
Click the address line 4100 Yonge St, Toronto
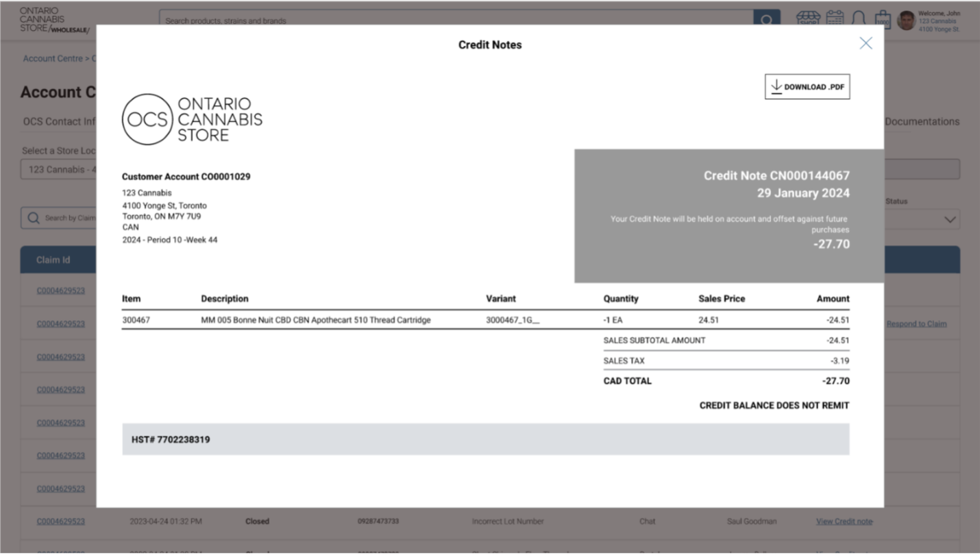(x=164, y=205)
